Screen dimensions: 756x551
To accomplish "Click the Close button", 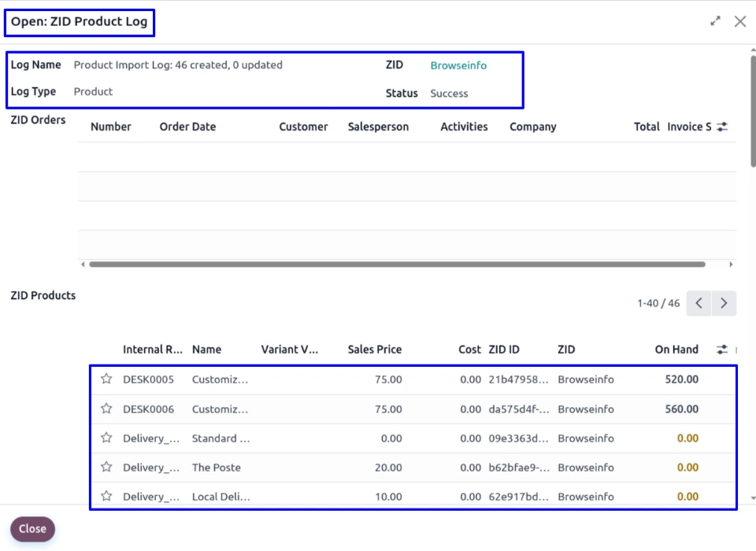I will pyautogui.click(x=32, y=529).
